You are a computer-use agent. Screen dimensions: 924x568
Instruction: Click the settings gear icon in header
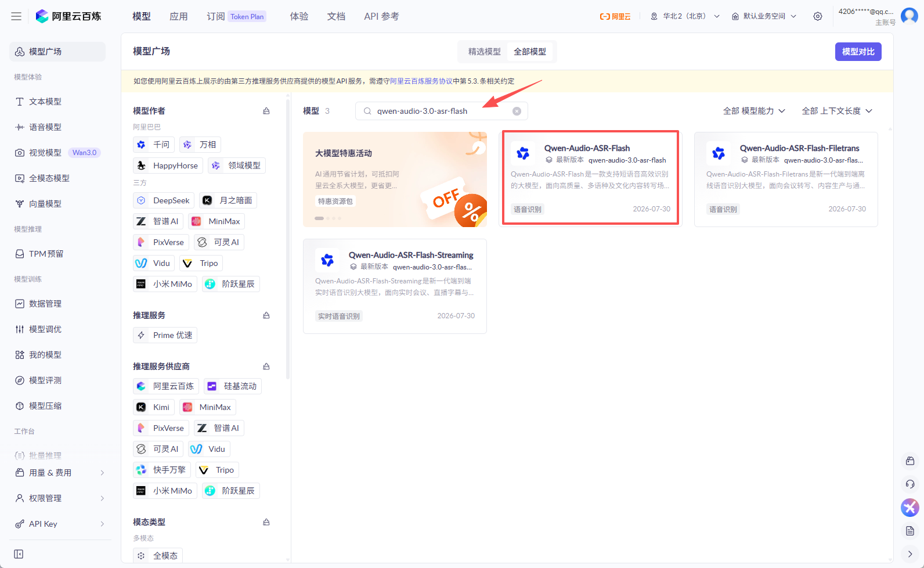point(818,16)
